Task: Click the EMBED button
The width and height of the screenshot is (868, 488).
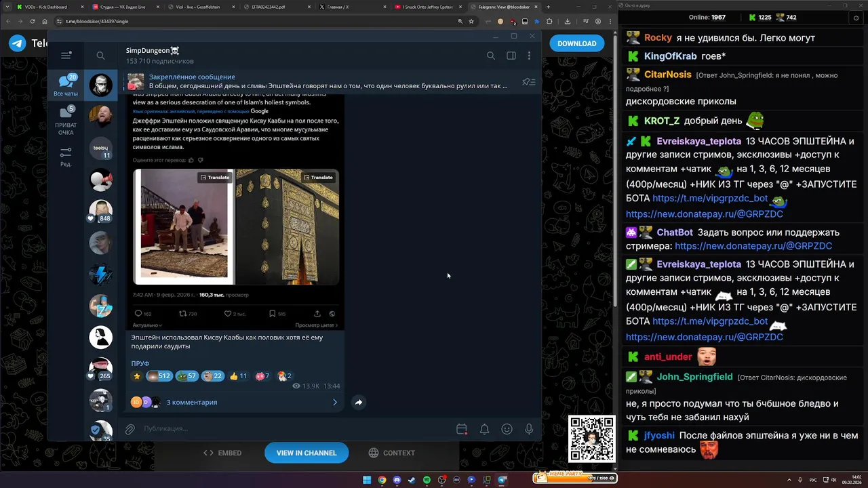Action: [222, 453]
